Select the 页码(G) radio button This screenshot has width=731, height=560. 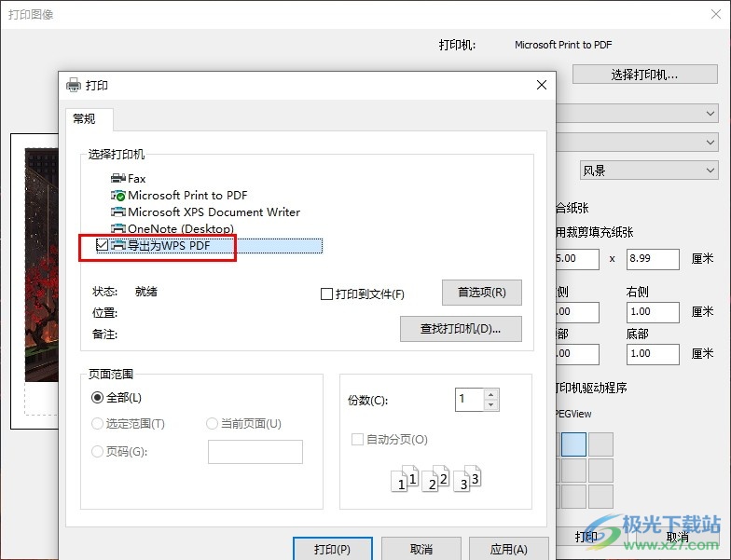pyautogui.click(x=97, y=451)
